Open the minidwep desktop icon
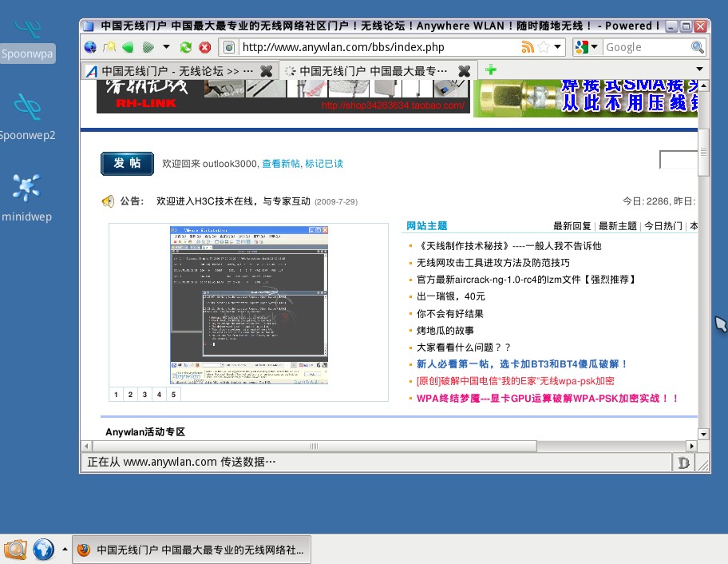The image size is (728, 564). click(26, 197)
